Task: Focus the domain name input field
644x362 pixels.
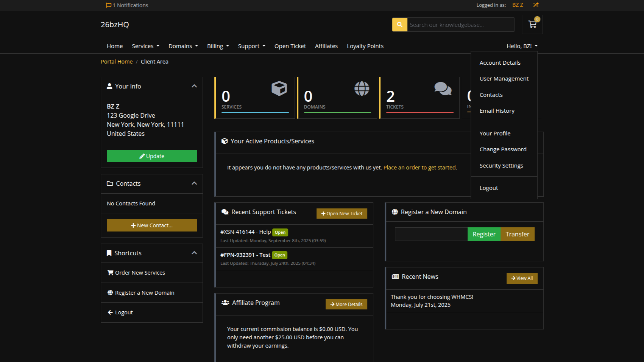Action: [431, 234]
